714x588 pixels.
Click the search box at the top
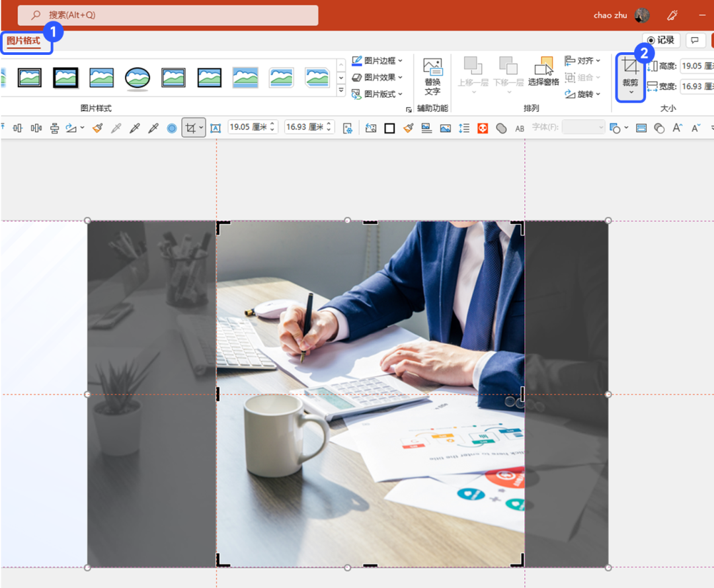point(168,15)
